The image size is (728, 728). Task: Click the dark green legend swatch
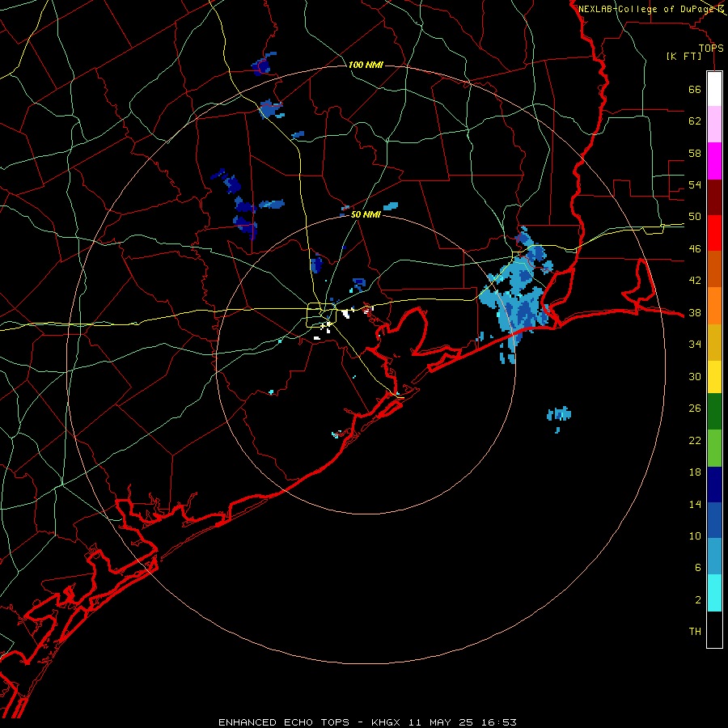pyautogui.click(x=714, y=412)
